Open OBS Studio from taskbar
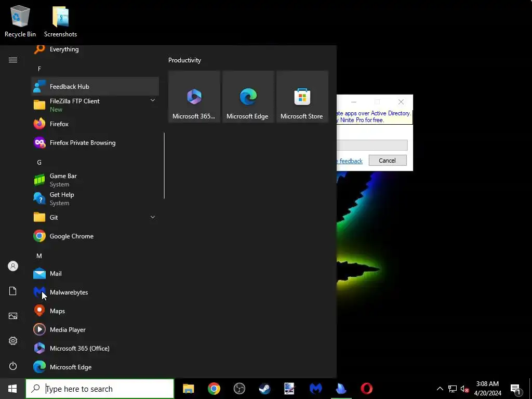The image size is (532, 399). click(239, 389)
